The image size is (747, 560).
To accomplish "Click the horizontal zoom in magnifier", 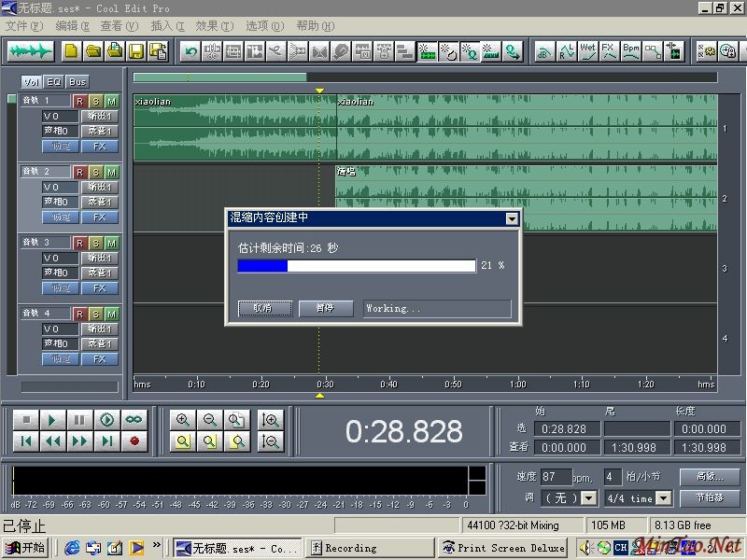I will pos(183,420).
